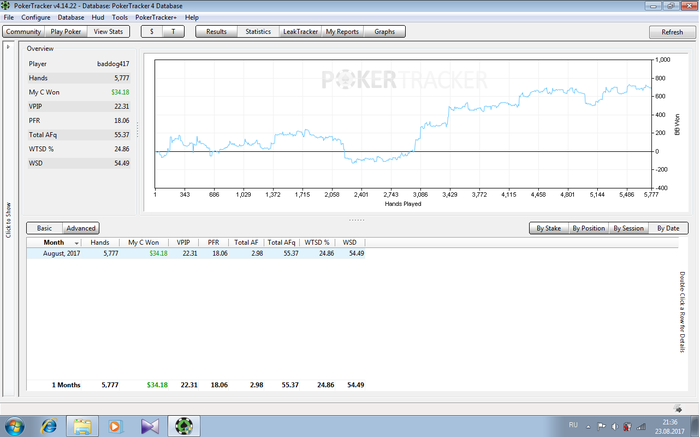
Task: Group results By Stake
Action: (x=549, y=228)
